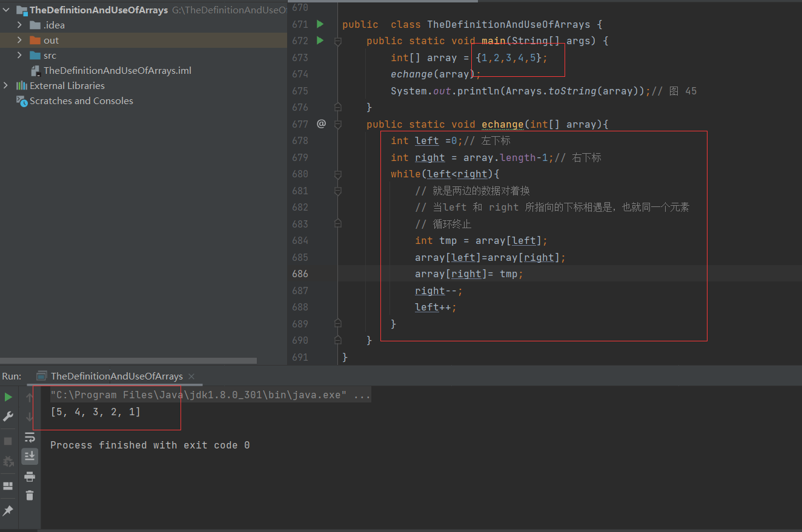Click External Libraries bar-chart icon

22,85
